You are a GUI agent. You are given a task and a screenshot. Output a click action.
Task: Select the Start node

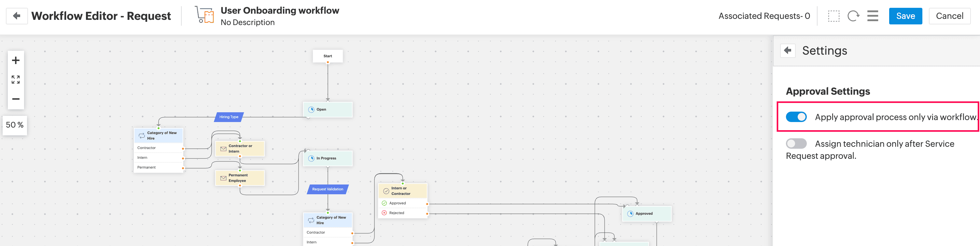click(x=328, y=56)
